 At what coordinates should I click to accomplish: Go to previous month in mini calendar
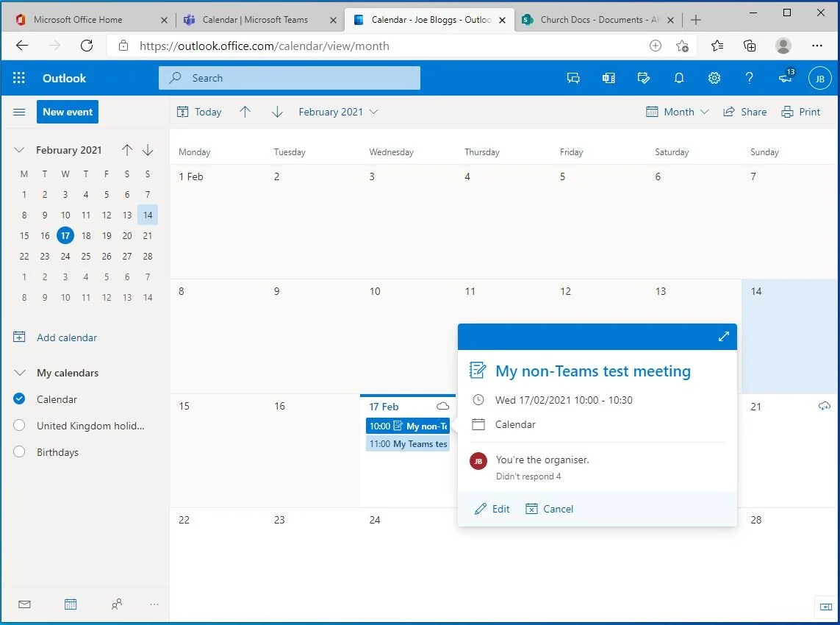pyautogui.click(x=127, y=150)
